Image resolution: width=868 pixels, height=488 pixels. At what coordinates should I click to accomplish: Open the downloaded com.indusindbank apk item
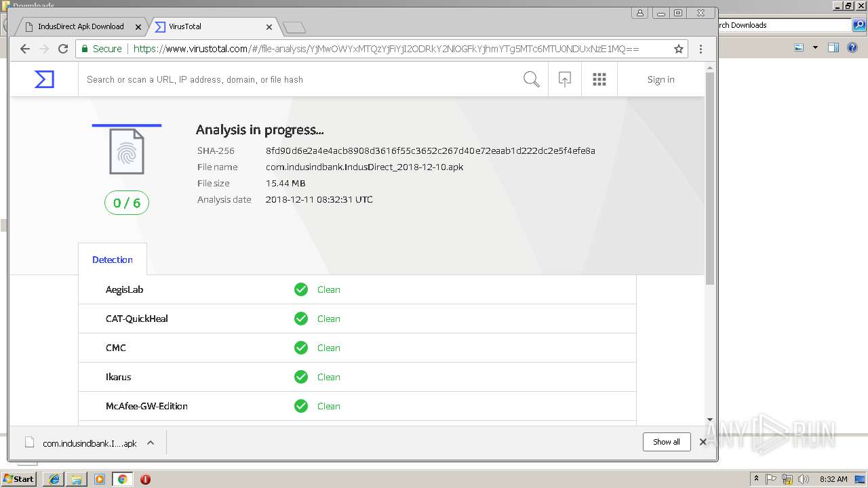81,443
